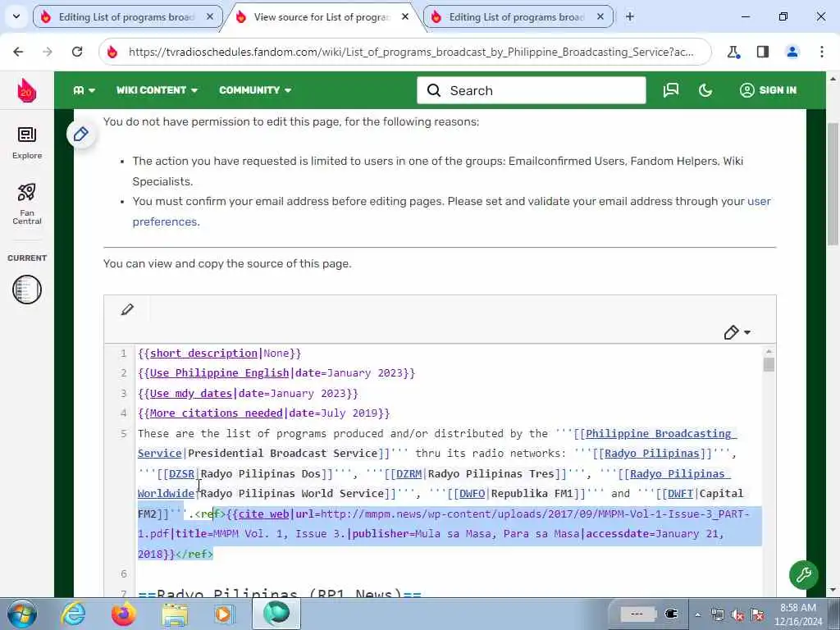Open Fan Central rocket icon
The image size is (840, 630).
point(27,203)
